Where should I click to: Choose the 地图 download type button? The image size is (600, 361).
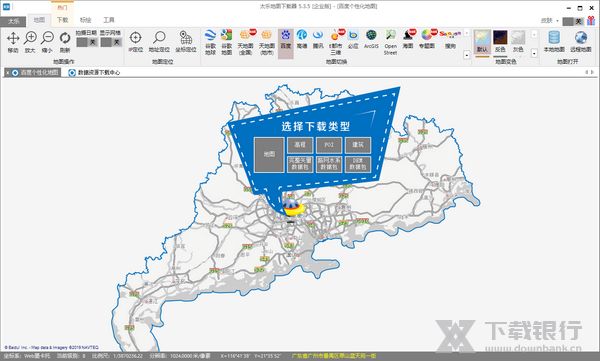(269, 155)
